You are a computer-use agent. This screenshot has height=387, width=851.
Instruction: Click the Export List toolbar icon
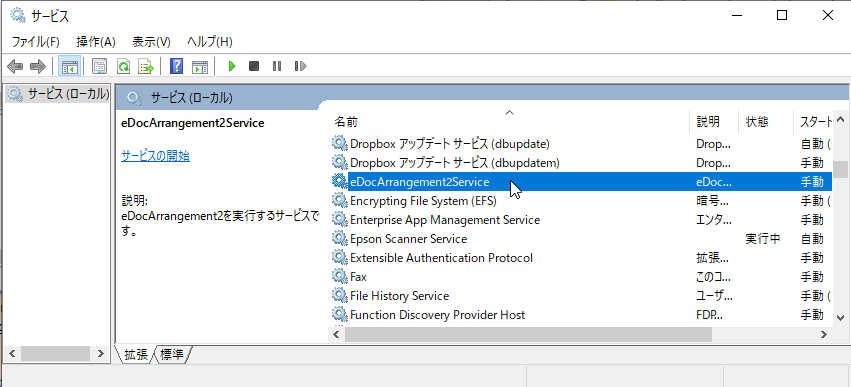click(x=146, y=66)
